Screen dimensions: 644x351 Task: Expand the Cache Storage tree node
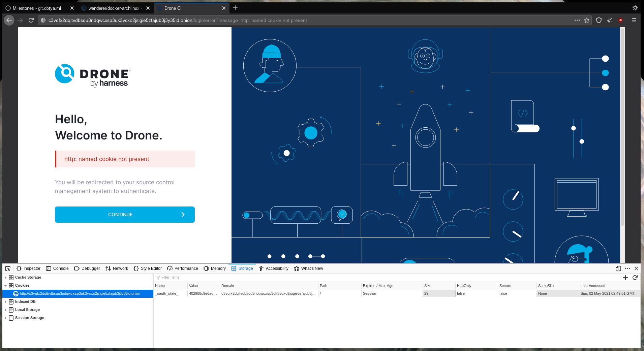click(5, 278)
